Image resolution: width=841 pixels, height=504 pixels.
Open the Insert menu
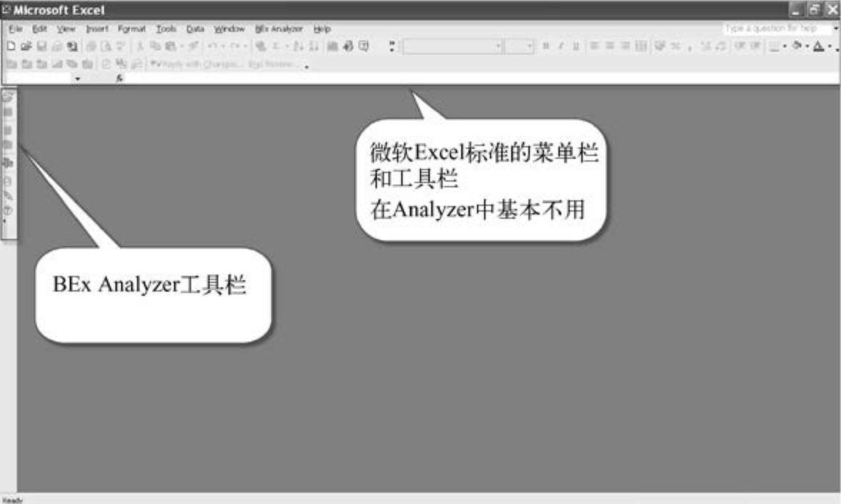97,29
